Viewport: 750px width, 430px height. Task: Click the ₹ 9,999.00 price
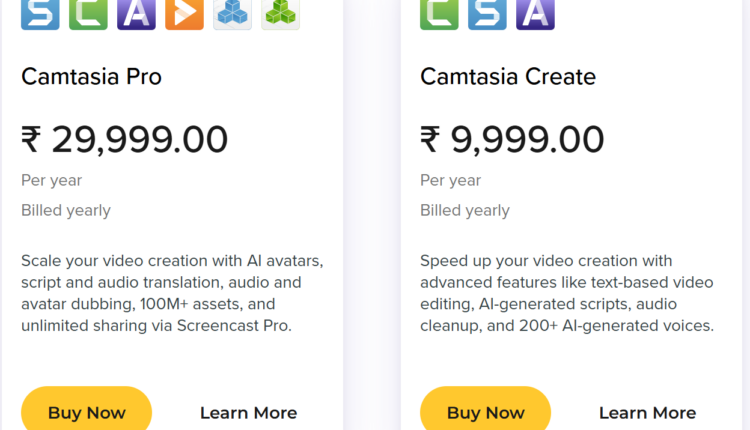pyautogui.click(x=512, y=139)
